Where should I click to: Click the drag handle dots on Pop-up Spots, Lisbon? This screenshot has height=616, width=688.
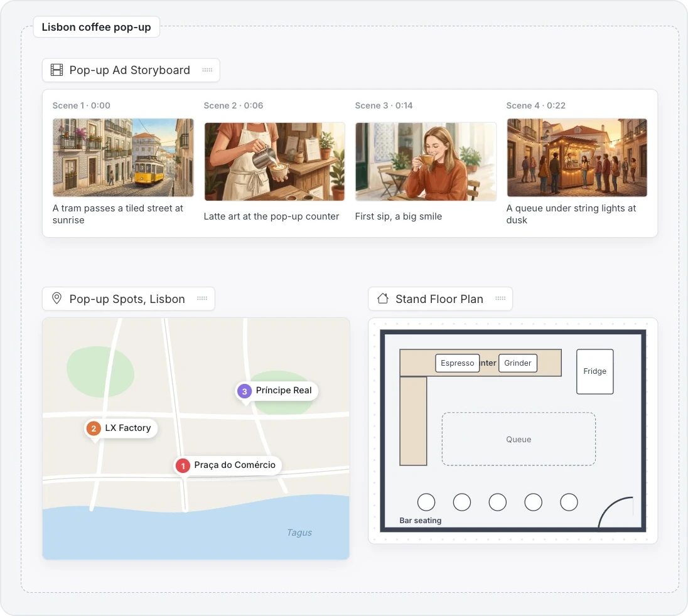(x=202, y=299)
